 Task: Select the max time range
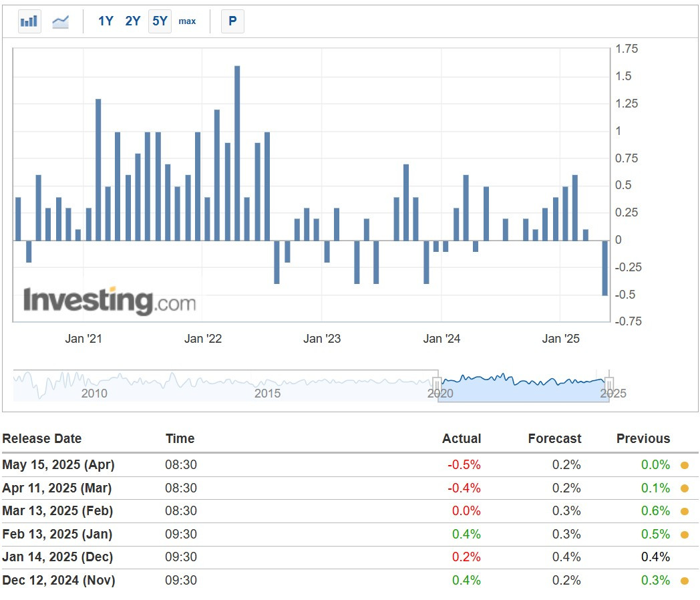coord(187,21)
